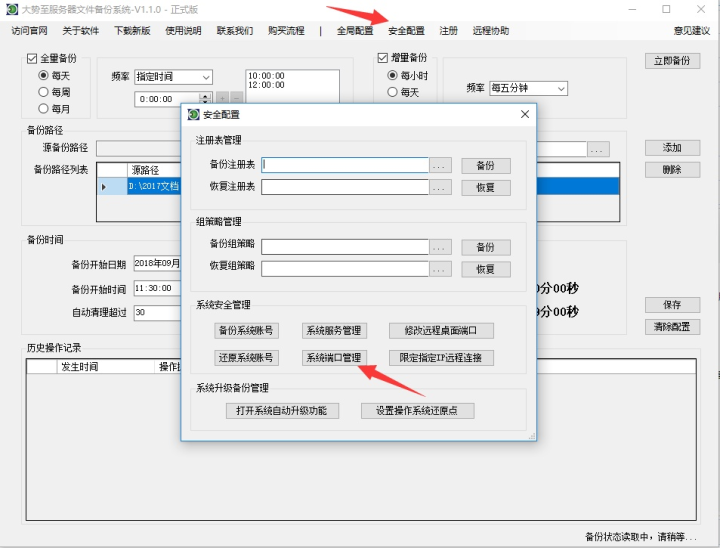Click browse button for 备份注册表 path
720x548 pixels.
coord(441,165)
